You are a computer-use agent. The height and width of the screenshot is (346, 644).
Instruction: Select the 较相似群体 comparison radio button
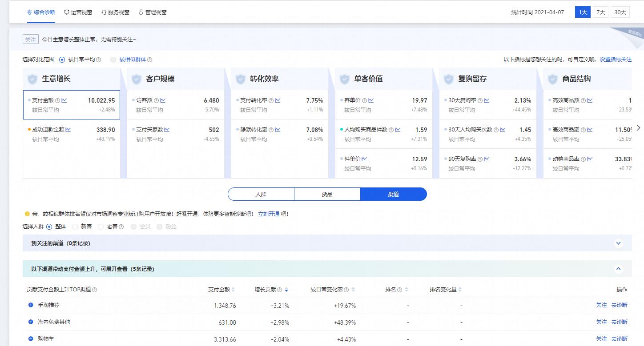113,59
